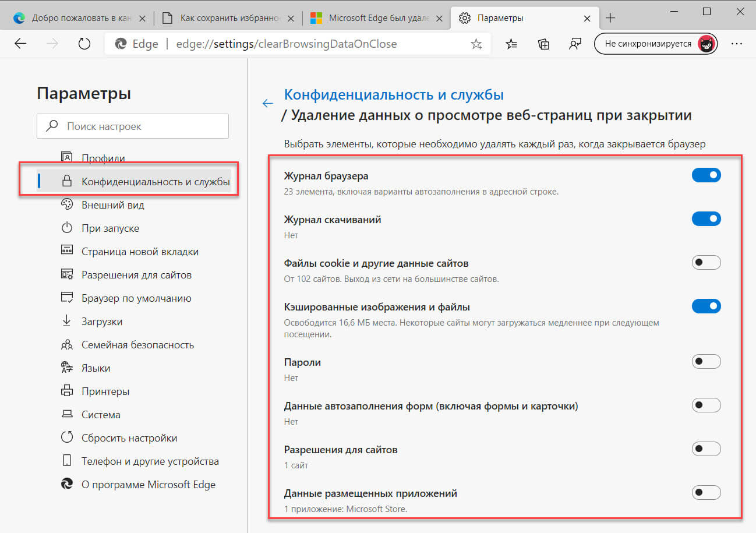This screenshot has width=756, height=533.
Task: Click the '23 элемента' description text
Action: (x=421, y=192)
